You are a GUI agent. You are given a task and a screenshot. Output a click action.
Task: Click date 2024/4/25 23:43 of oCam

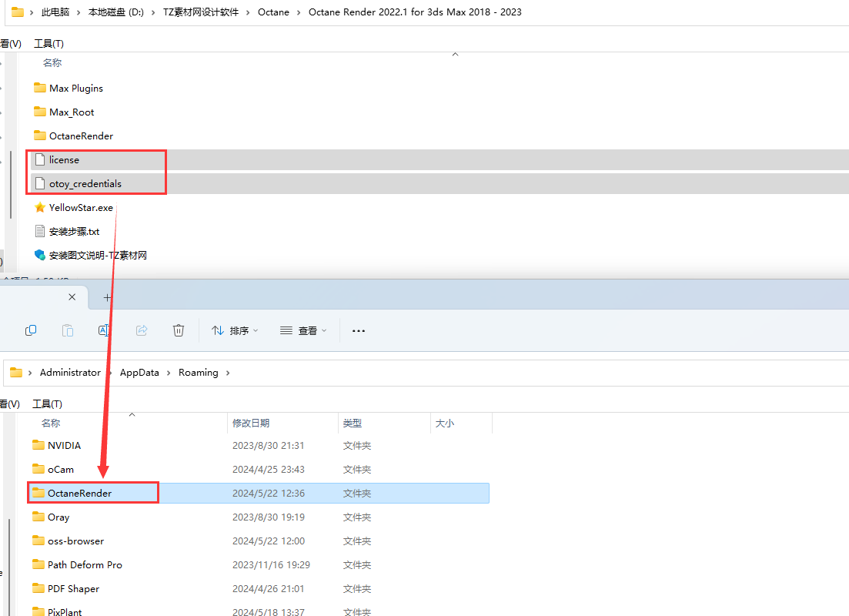click(x=269, y=469)
